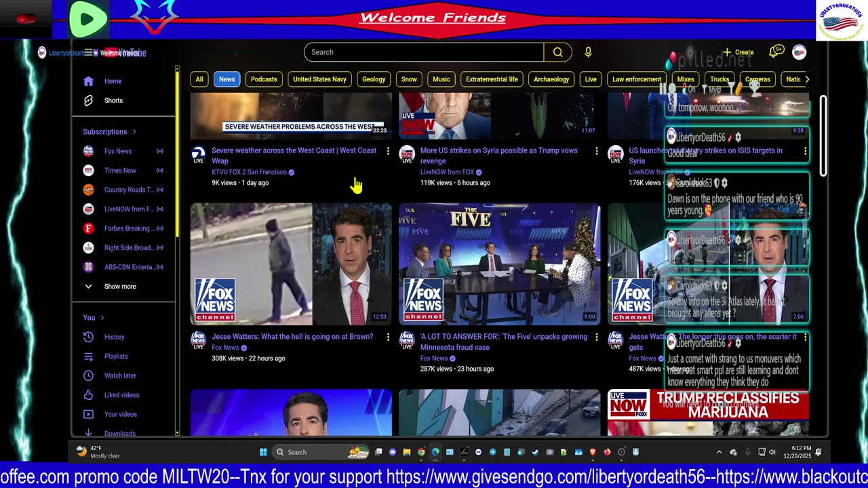Screen dimensions: 868x488
Task: Select the United States Navy chip
Action: click(x=319, y=79)
